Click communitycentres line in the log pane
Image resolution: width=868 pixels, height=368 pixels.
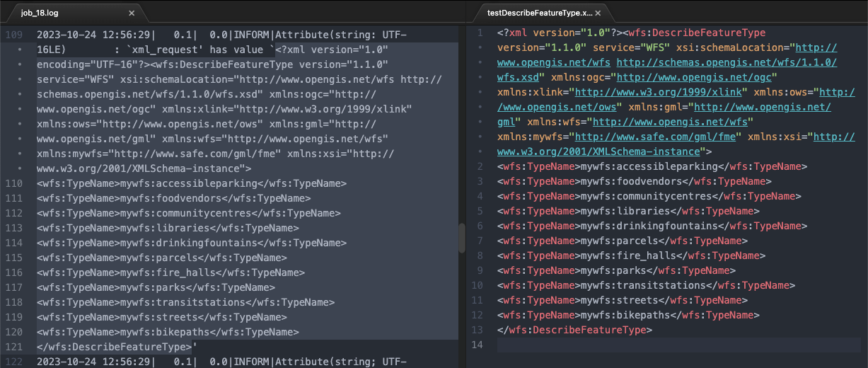pyautogui.click(x=188, y=213)
